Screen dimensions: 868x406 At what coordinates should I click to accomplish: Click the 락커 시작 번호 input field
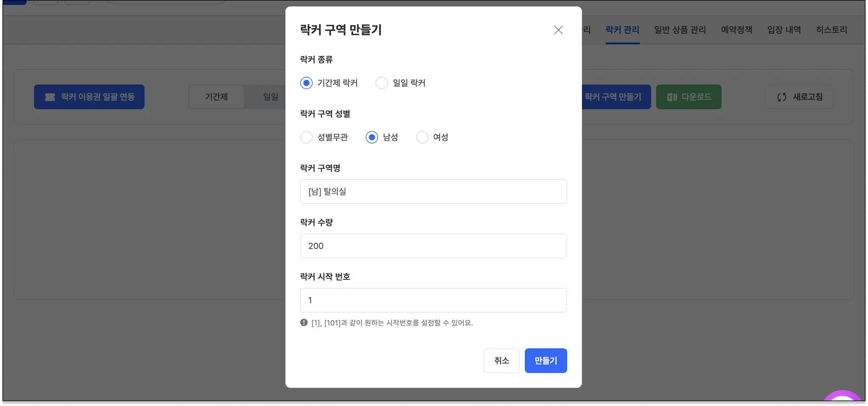point(433,300)
